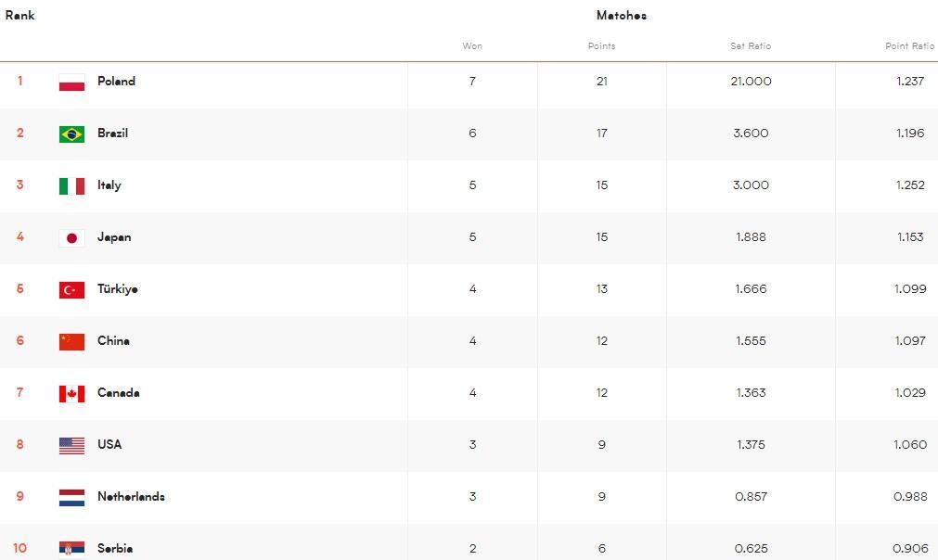The width and height of the screenshot is (938, 560).
Task: Click the Japan flag icon
Action: [71, 238]
